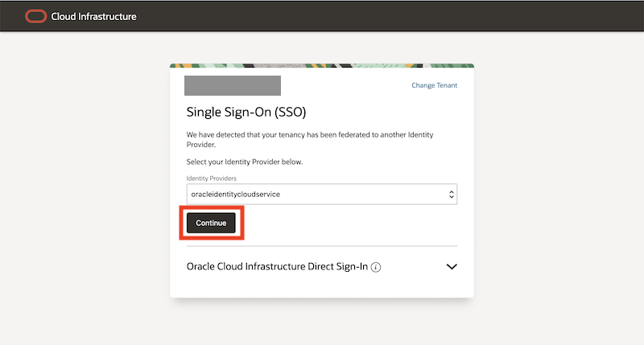Open the Identity Providers combo box

314,195
